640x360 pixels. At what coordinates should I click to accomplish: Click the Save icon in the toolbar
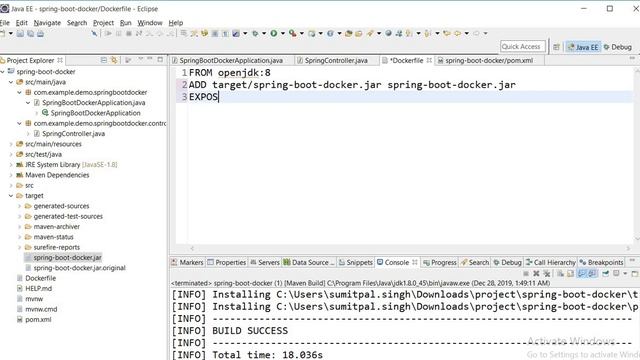[x=20, y=33]
